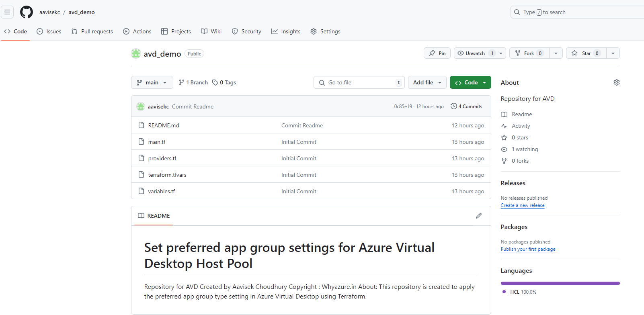Click the avd_demo repository title

[x=162, y=54]
